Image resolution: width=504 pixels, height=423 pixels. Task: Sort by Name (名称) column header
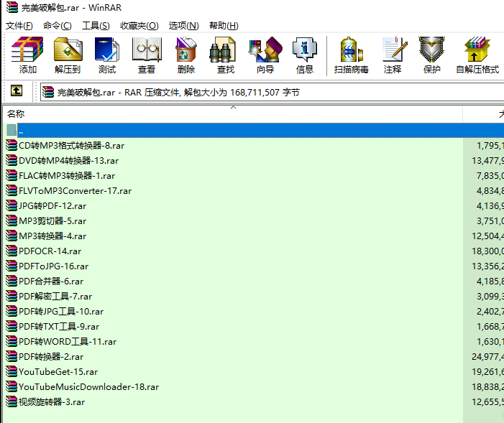(233, 114)
